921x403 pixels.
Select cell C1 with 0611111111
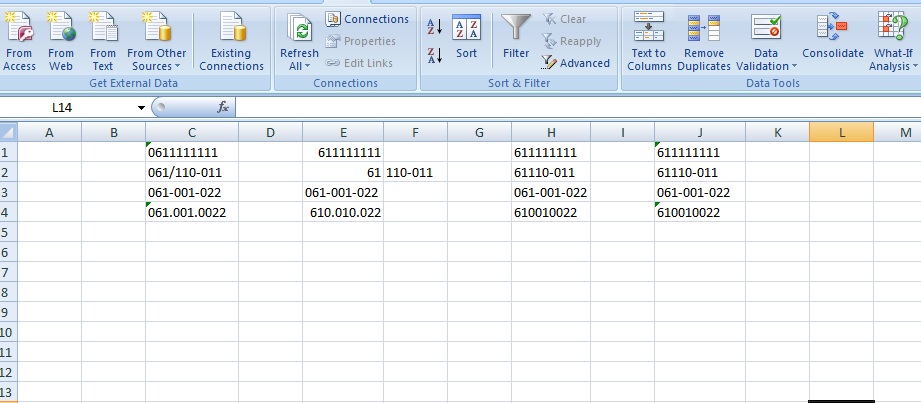click(192, 152)
